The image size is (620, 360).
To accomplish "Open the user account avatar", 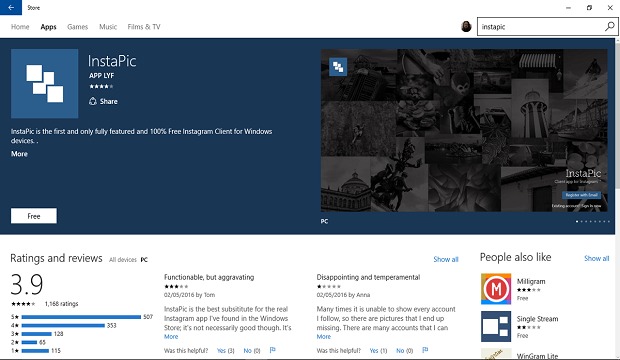I will point(466,27).
